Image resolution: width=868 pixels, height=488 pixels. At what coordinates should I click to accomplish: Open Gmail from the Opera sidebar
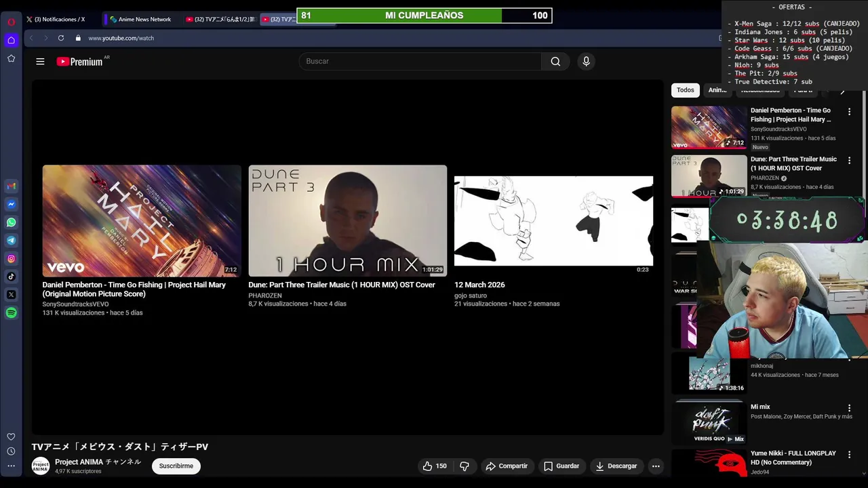tap(11, 186)
